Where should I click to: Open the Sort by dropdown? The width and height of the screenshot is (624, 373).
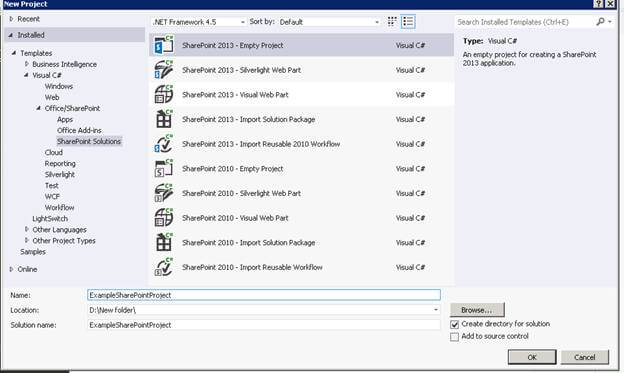(x=329, y=22)
